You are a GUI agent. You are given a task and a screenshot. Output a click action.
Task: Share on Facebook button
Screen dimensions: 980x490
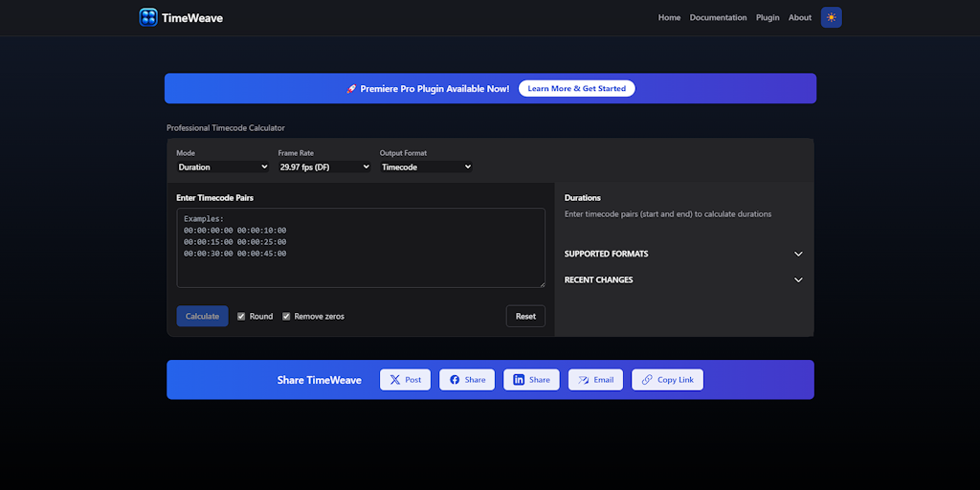click(467, 380)
